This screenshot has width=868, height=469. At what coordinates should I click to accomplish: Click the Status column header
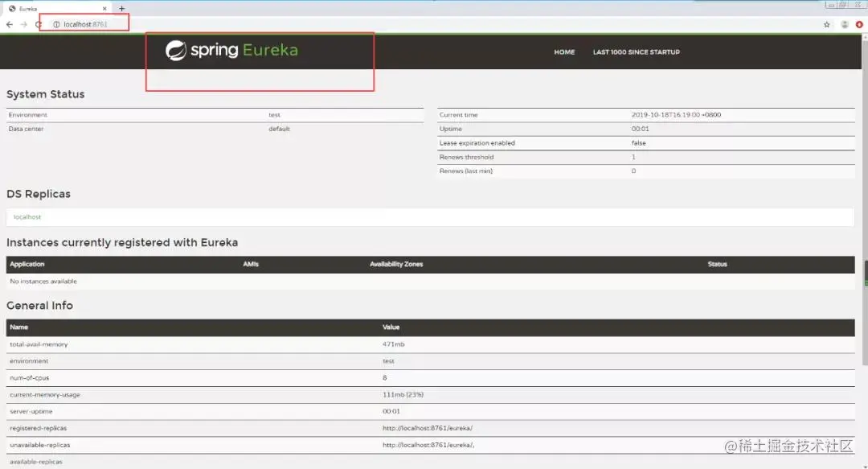point(718,265)
